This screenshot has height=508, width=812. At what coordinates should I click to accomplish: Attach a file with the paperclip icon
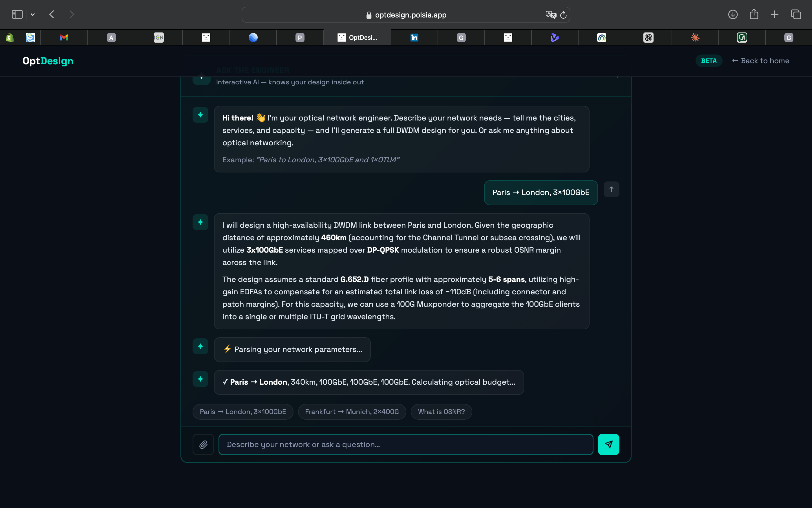pyautogui.click(x=203, y=444)
